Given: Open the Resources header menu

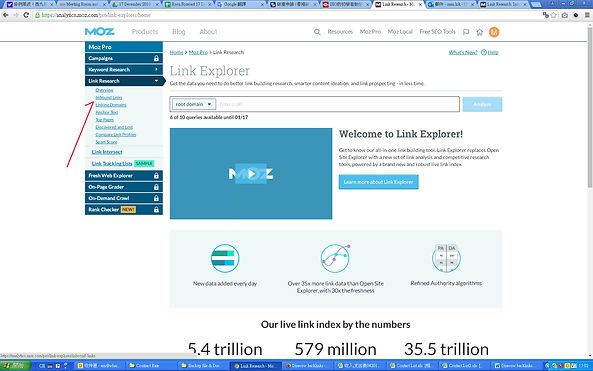Looking at the screenshot, I should [x=340, y=32].
